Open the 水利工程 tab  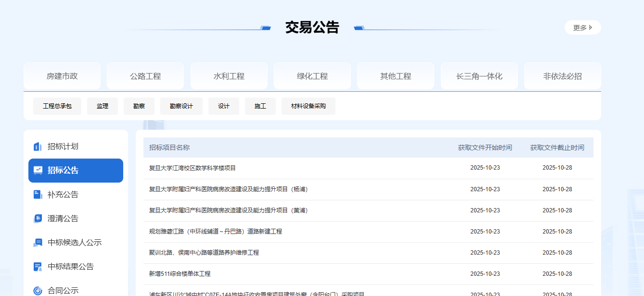[x=229, y=76]
